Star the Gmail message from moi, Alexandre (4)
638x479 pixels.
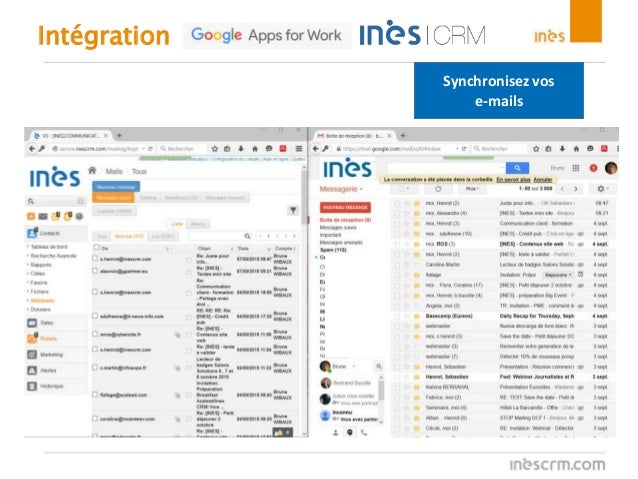point(406,213)
